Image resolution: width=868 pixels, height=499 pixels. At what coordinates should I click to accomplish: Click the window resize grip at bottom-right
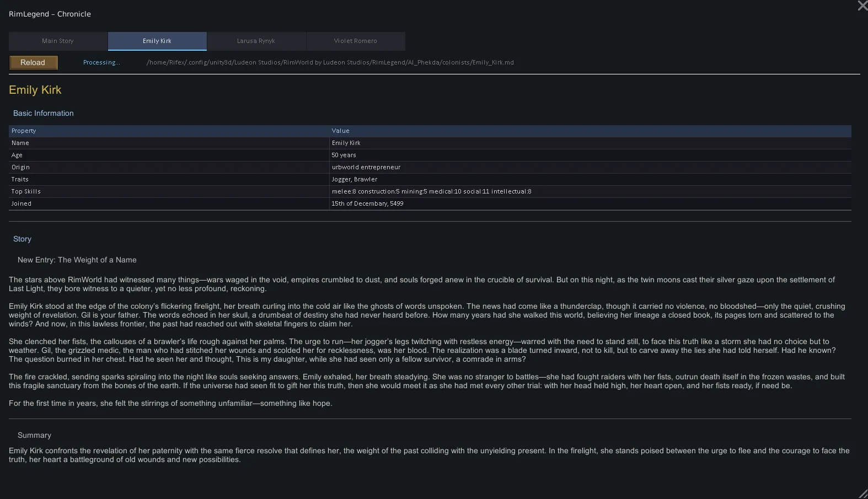tap(863, 493)
